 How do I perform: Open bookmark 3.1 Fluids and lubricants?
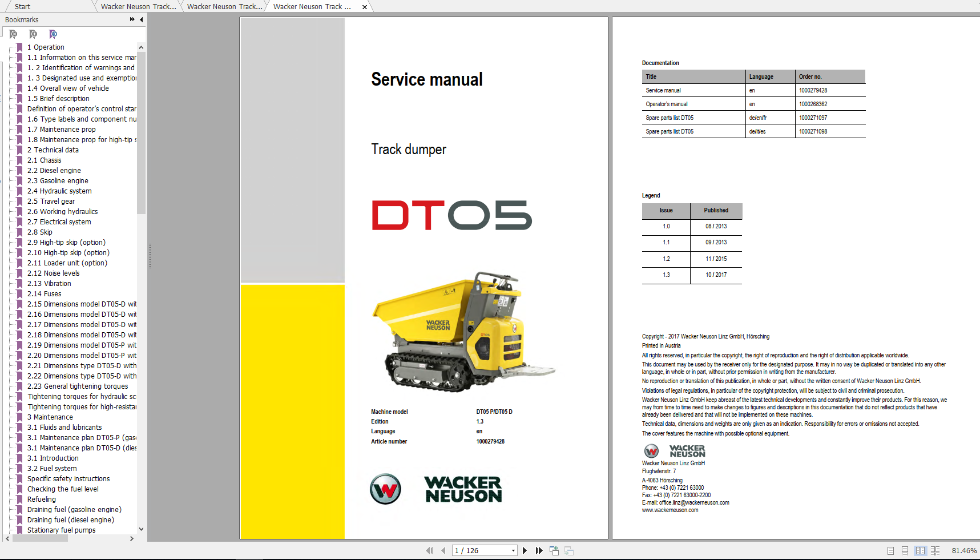[x=64, y=428]
